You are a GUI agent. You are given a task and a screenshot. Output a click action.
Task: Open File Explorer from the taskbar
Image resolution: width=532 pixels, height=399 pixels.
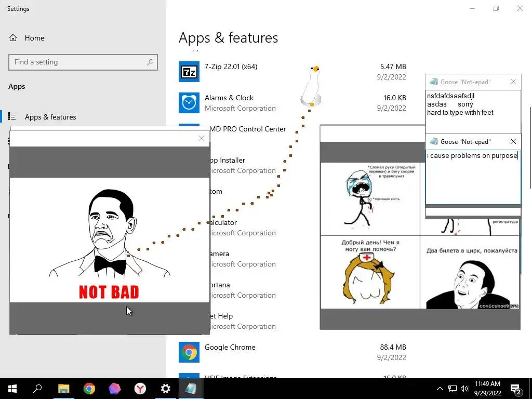click(x=63, y=389)
